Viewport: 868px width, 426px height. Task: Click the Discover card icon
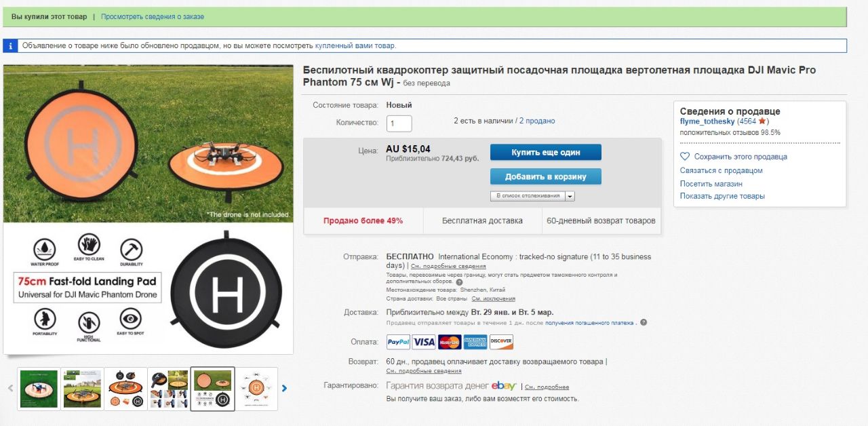[x=501, y=342]
